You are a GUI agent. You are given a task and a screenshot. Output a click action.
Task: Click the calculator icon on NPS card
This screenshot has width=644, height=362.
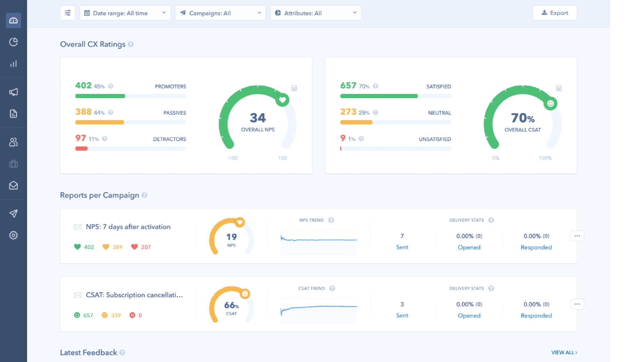(294, 88)
